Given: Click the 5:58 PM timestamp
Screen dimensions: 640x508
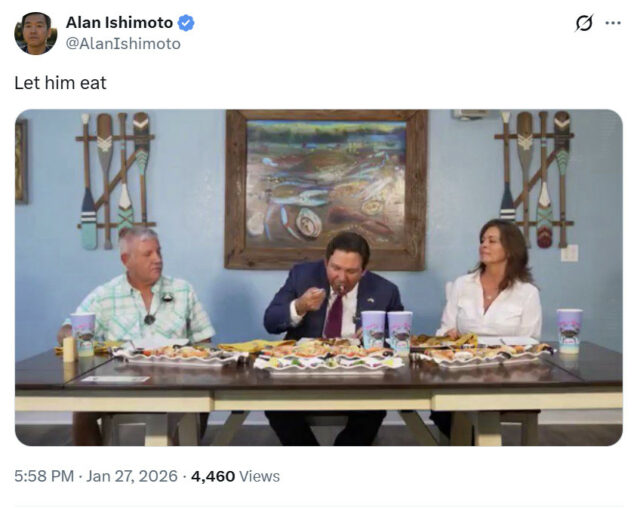Looking at the screenshot, I should [43, 476].
